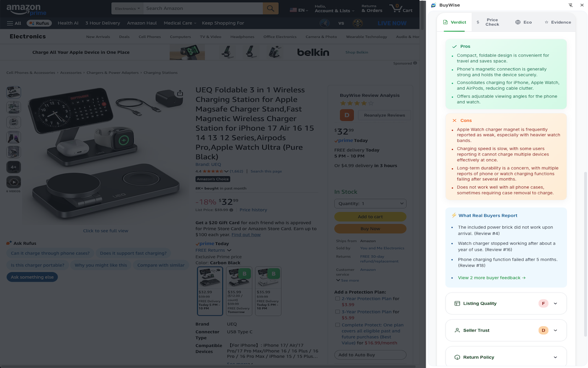Expand See more seller details
The image size is (588, 368).
point(348,280)
